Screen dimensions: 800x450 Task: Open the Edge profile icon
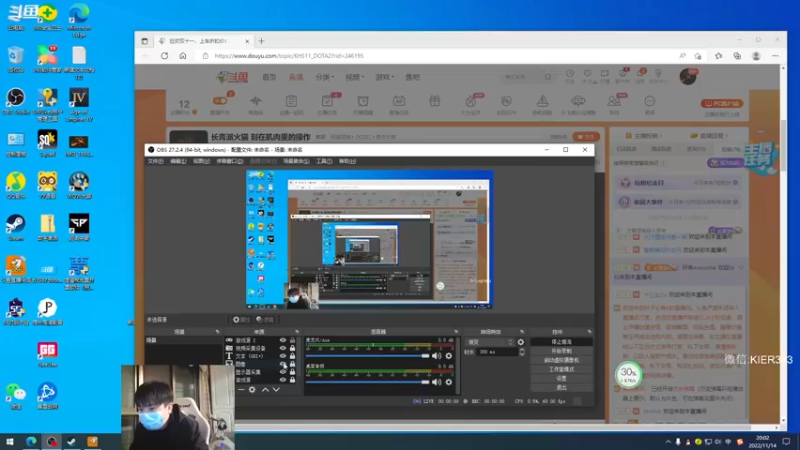[756, 56]
